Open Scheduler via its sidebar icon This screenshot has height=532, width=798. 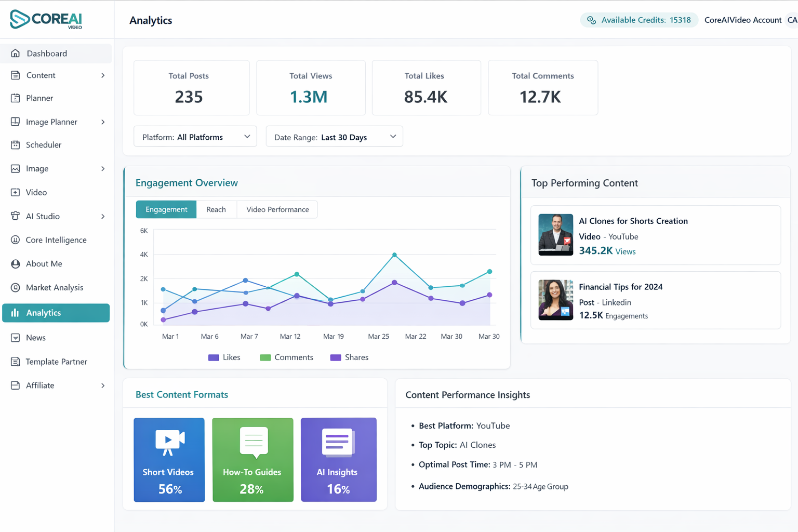pyautogui.click(x=16, y=145)
